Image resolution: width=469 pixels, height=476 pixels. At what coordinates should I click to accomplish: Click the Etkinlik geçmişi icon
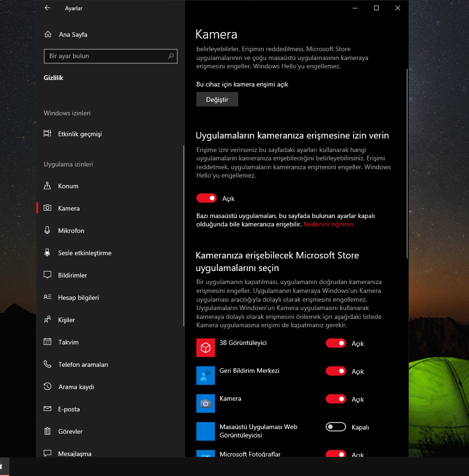(47, 133)
